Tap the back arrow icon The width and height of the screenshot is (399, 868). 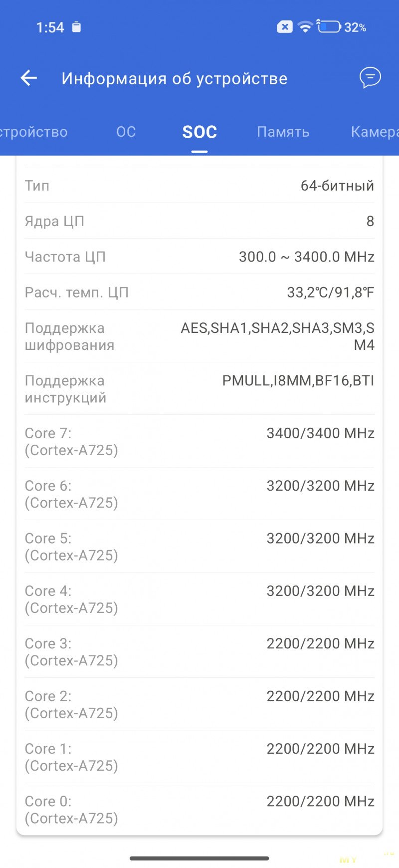(x=29, y=78)
